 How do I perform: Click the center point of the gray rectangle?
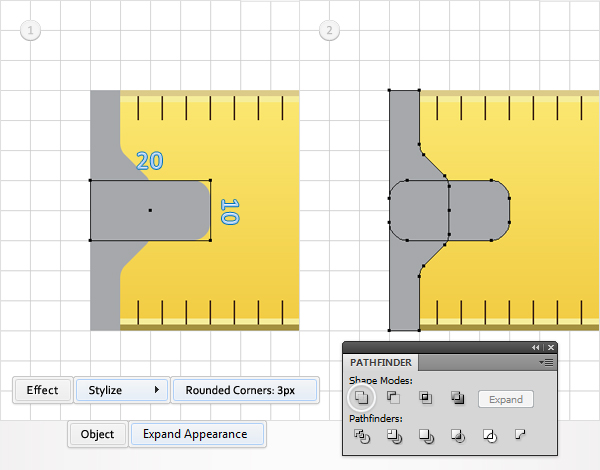point(150,210)
